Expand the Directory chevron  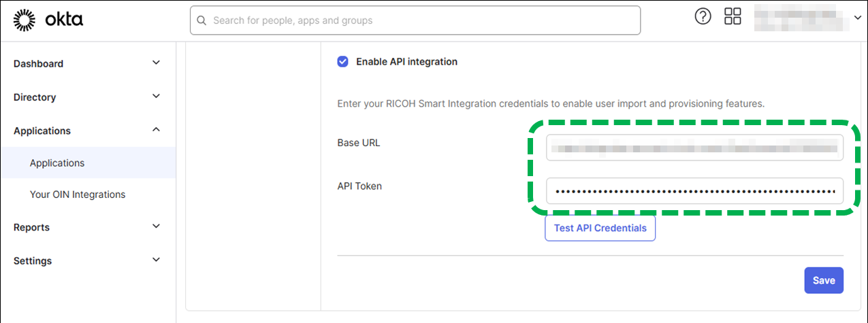[x=156, y=97]
